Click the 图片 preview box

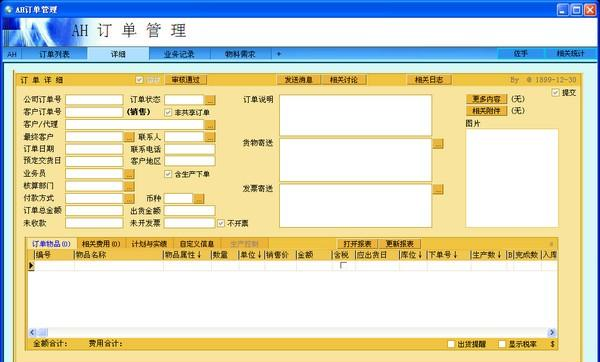click(x=512, y=178)
